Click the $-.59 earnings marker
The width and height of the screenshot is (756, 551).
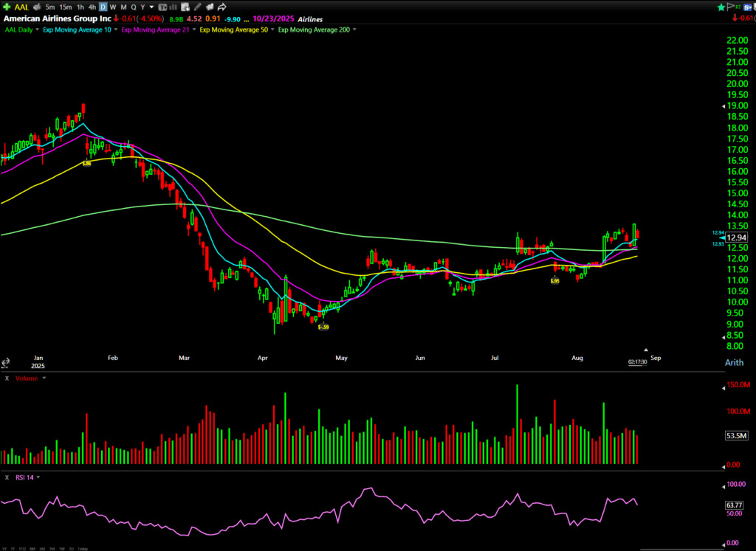[x=323, y=328]
